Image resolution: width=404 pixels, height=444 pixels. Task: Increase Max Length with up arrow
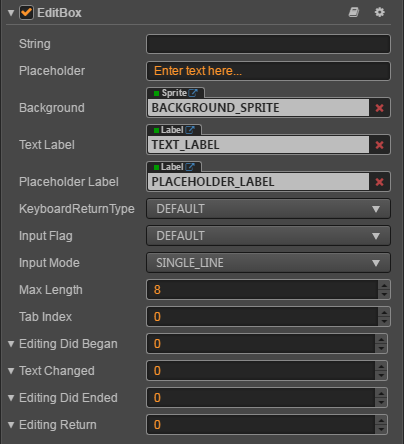pos(384,285)
